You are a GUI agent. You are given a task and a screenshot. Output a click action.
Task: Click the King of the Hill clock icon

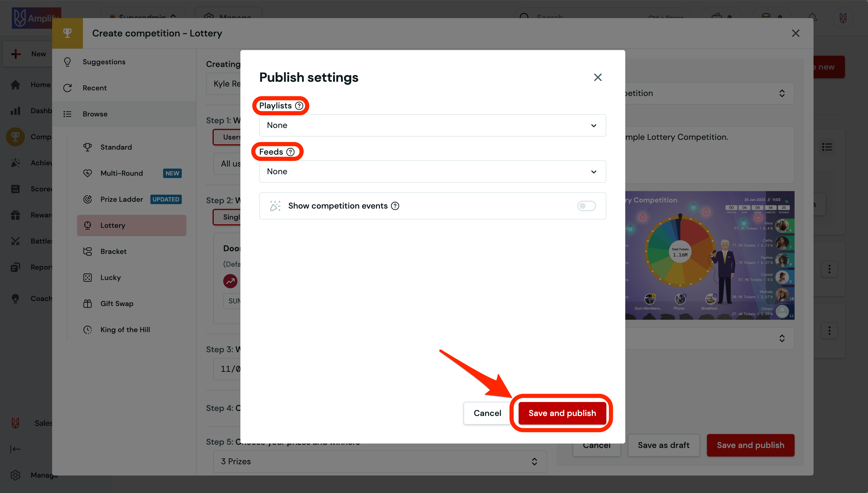click(88, 329)
